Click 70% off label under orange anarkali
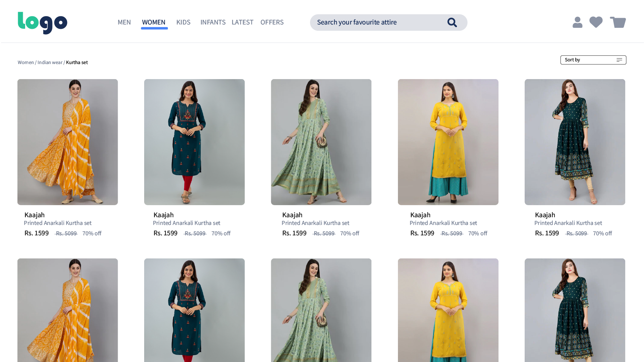Screen dimensions: 644x362 coord(92,233)
